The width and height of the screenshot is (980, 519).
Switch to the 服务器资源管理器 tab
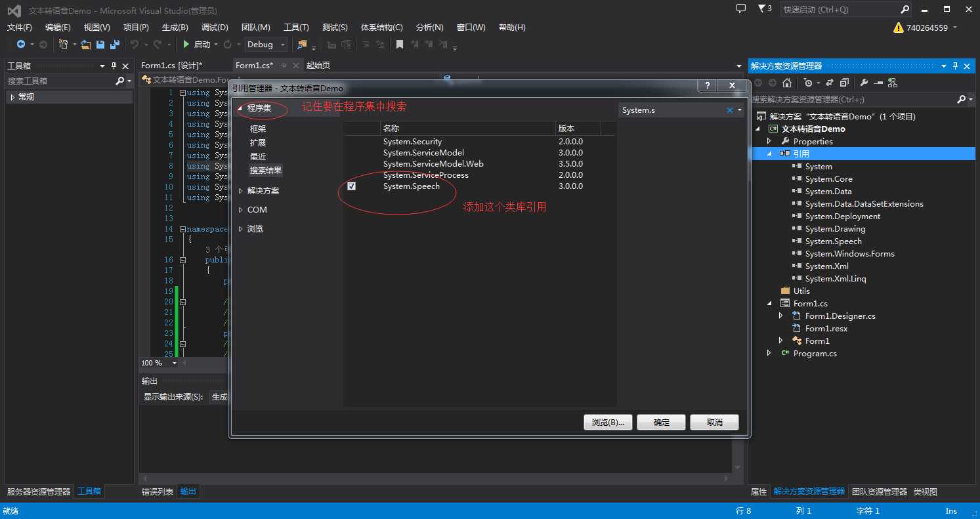[x=39, y=491]
